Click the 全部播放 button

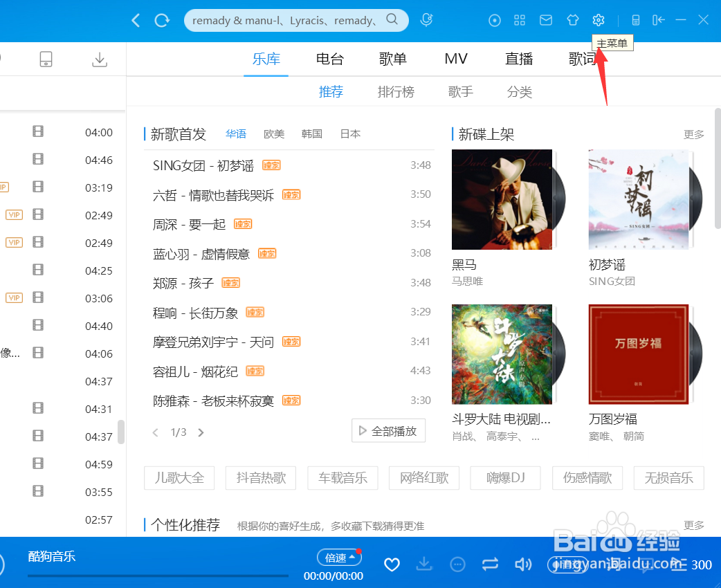(x=389, y=431)
